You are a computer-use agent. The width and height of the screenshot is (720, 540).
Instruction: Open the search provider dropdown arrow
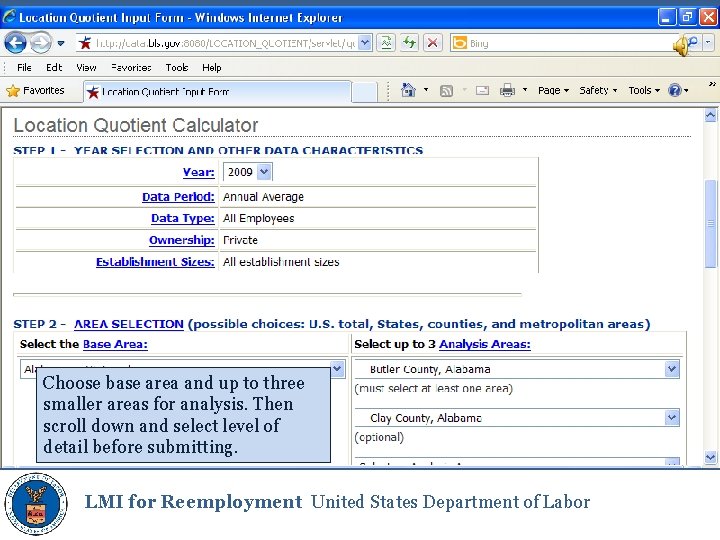708,43
